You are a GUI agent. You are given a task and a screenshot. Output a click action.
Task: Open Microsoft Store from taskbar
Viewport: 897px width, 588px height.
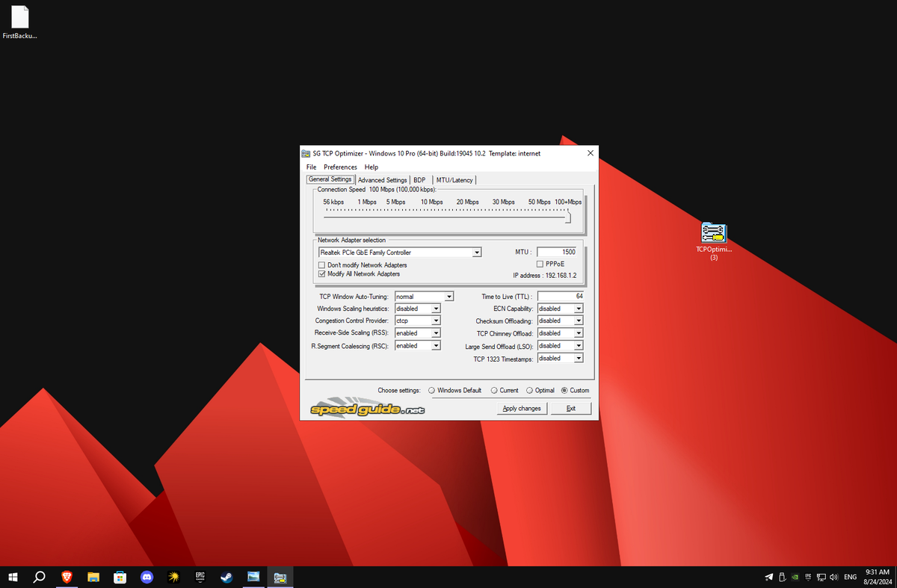coord(120,577)
